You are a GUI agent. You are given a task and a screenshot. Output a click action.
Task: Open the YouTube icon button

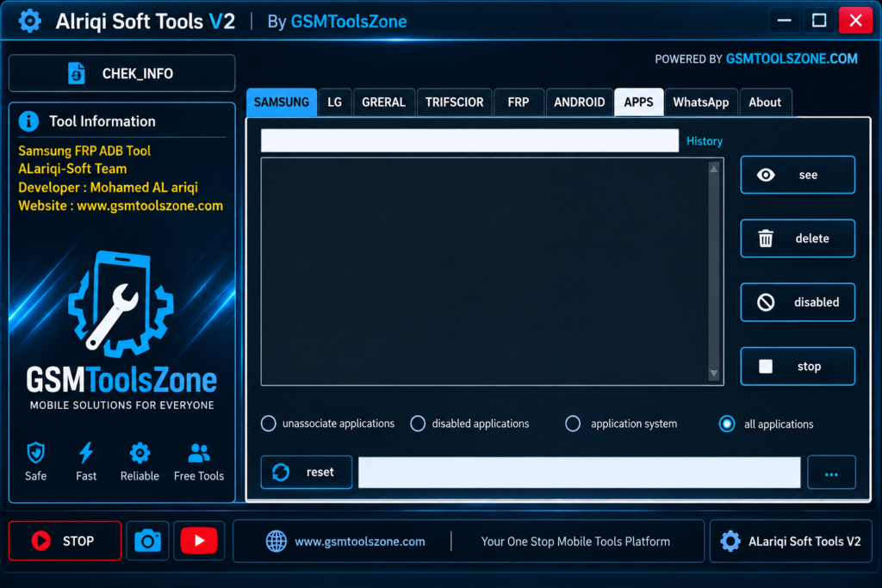[x=199, y=541]
